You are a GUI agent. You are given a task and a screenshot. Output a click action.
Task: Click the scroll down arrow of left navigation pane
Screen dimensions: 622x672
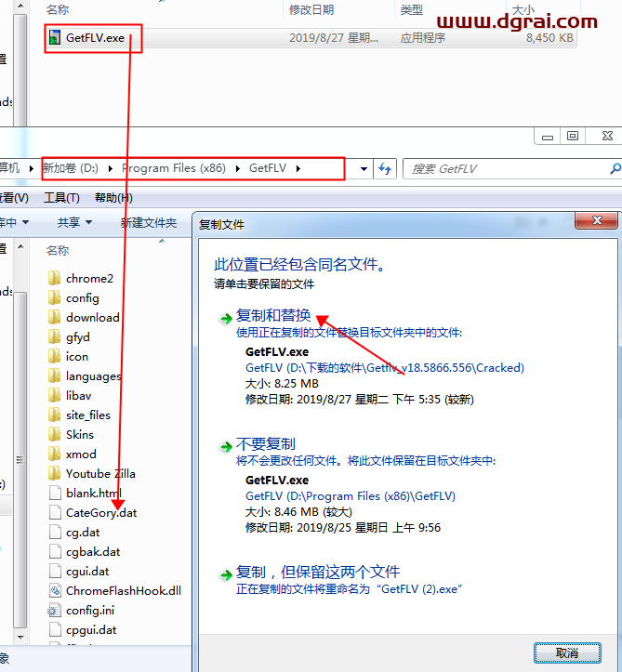(x=20, y=638)
